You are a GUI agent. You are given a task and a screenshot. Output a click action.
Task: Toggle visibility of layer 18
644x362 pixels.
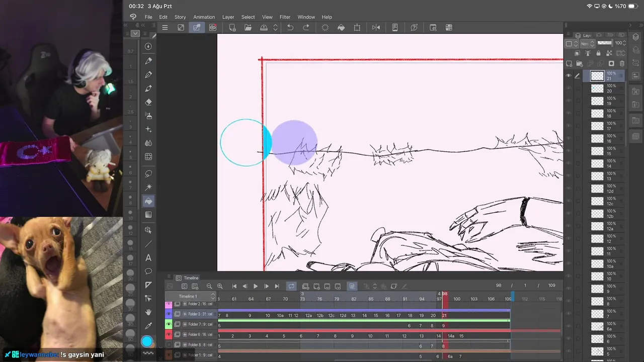(569, 114)
